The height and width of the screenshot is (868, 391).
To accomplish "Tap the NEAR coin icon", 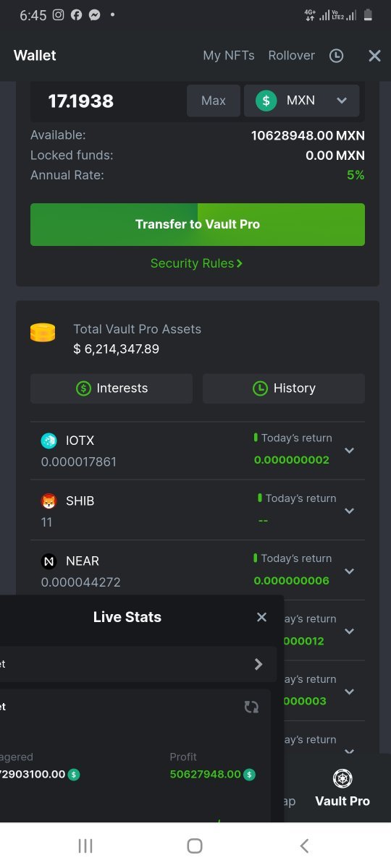I will [49, 561].
